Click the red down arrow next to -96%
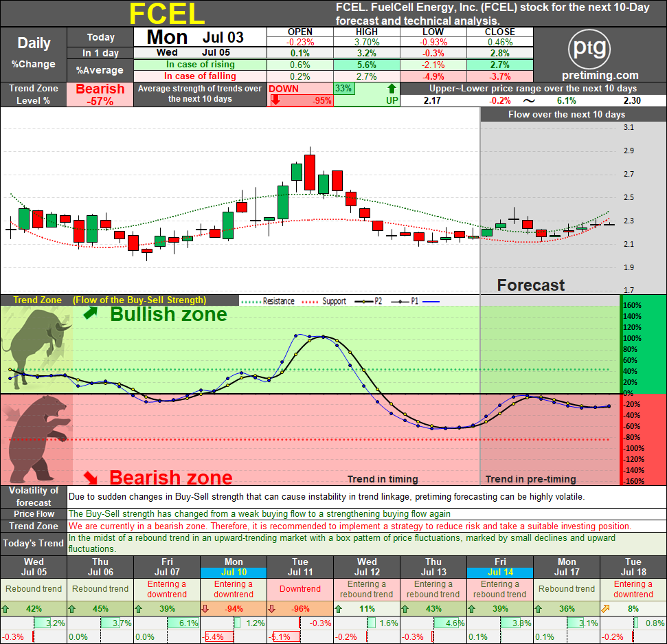 pos(272,609)
